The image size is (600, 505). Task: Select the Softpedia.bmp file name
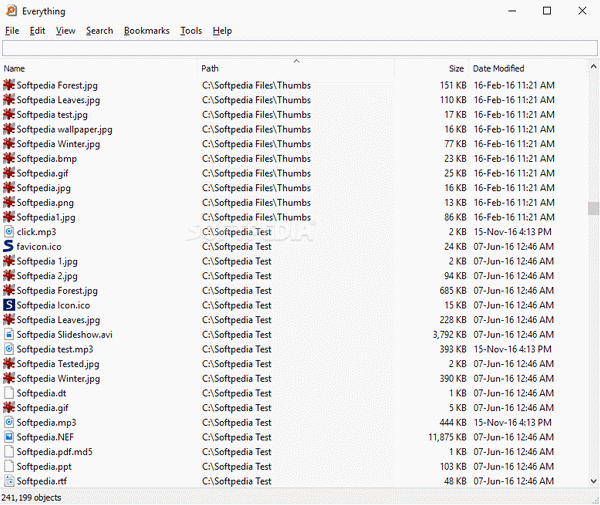(x=47, y=159)
